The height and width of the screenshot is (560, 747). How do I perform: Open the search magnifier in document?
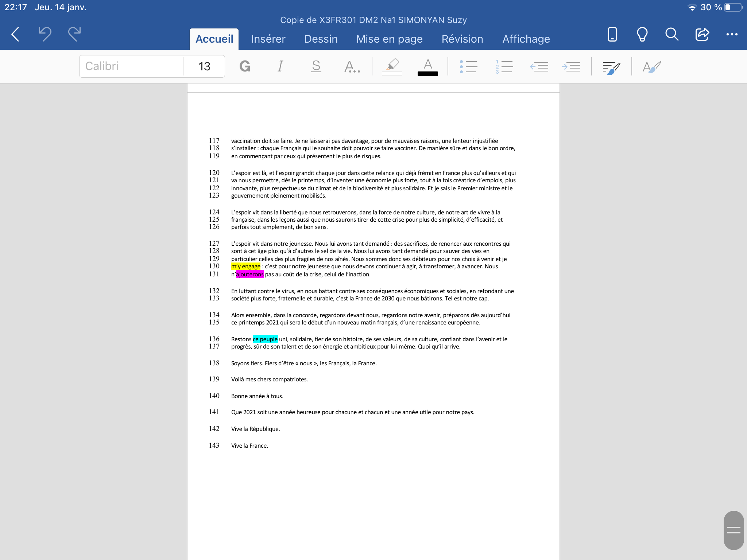(x=671, y=34)
